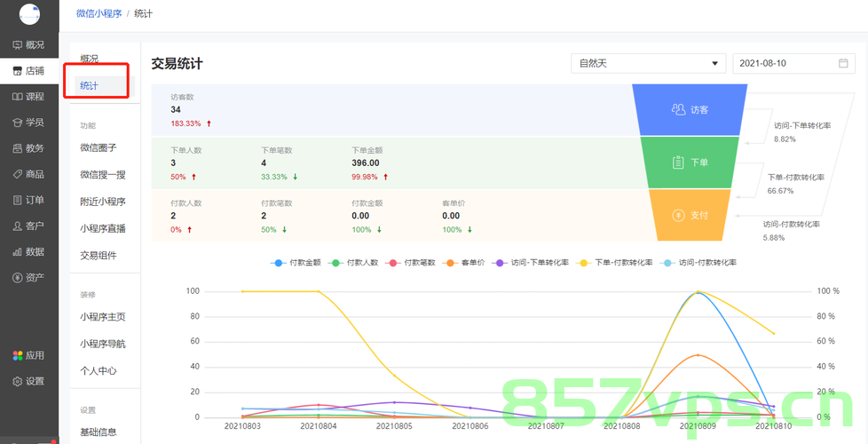The width and height of the screenshot is (868, 444).
Task: Click the logo at top of sidebar
Action: click(29, 15)
